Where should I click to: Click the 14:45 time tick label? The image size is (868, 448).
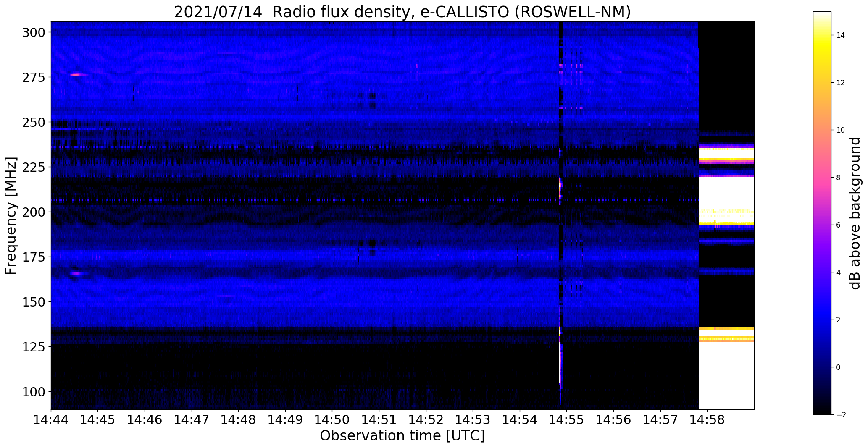[x=98, y=419]
